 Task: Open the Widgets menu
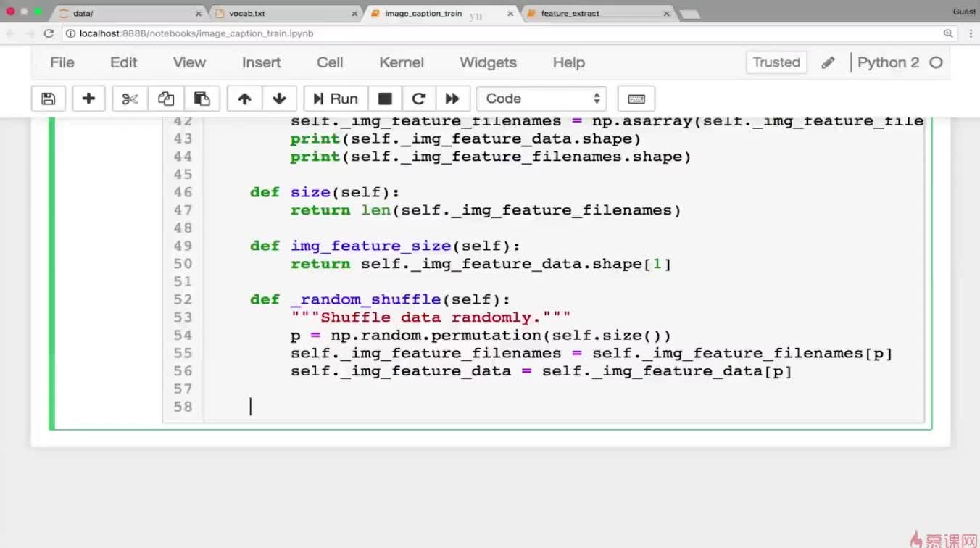[x=488, y=62]
